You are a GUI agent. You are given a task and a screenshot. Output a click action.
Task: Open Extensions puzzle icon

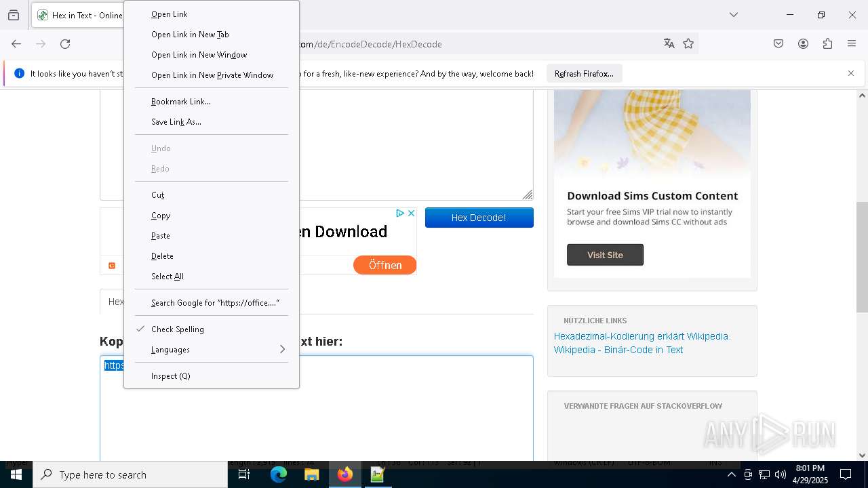827,44
